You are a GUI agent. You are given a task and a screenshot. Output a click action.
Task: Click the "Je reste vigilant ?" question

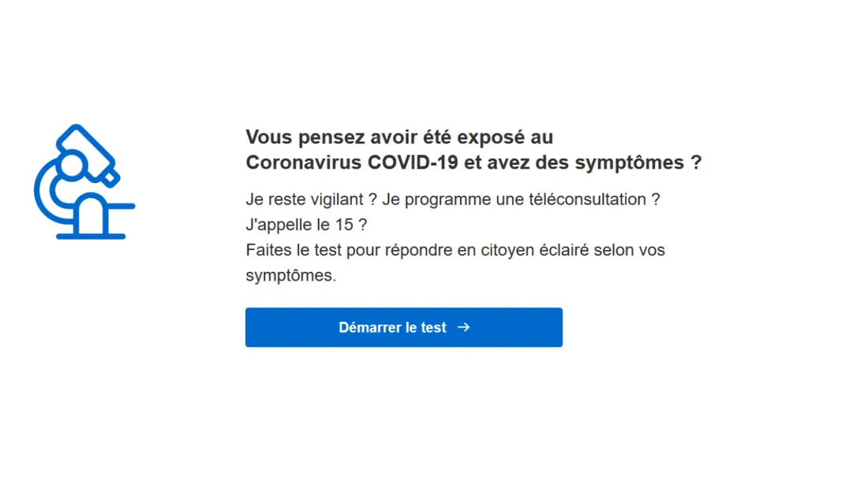311,199
